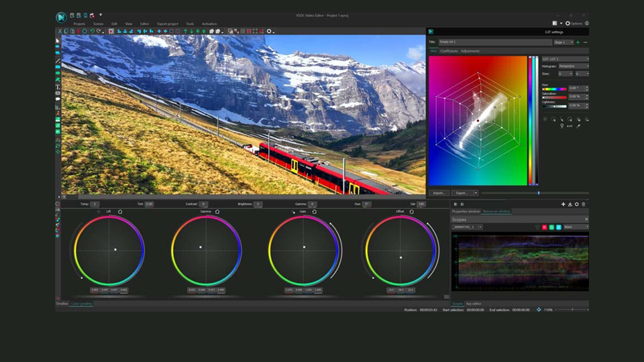Switch to the Timeline tab
The width and height of the screenshot is (644, 362).
click(62, 304)
